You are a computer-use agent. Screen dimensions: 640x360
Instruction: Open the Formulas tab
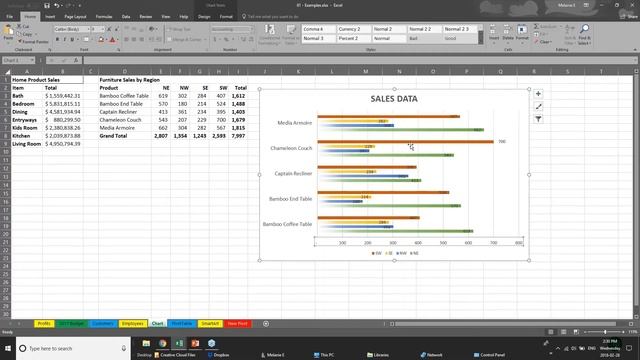104,17
